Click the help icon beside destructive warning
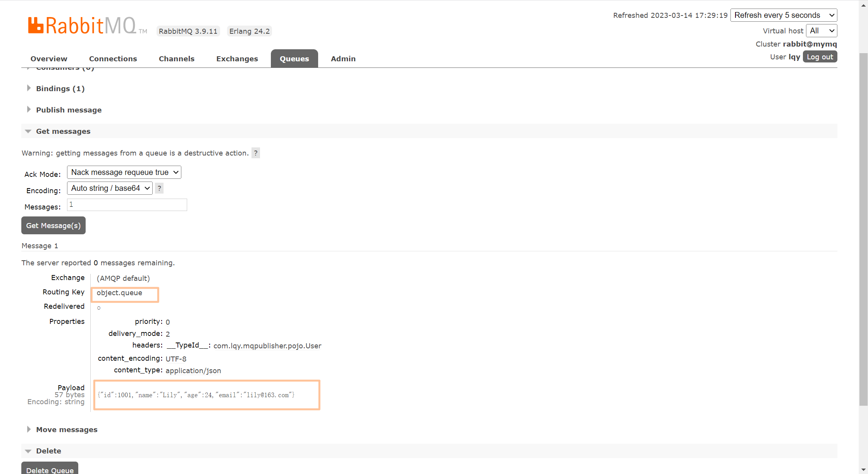 coord(255,153)
